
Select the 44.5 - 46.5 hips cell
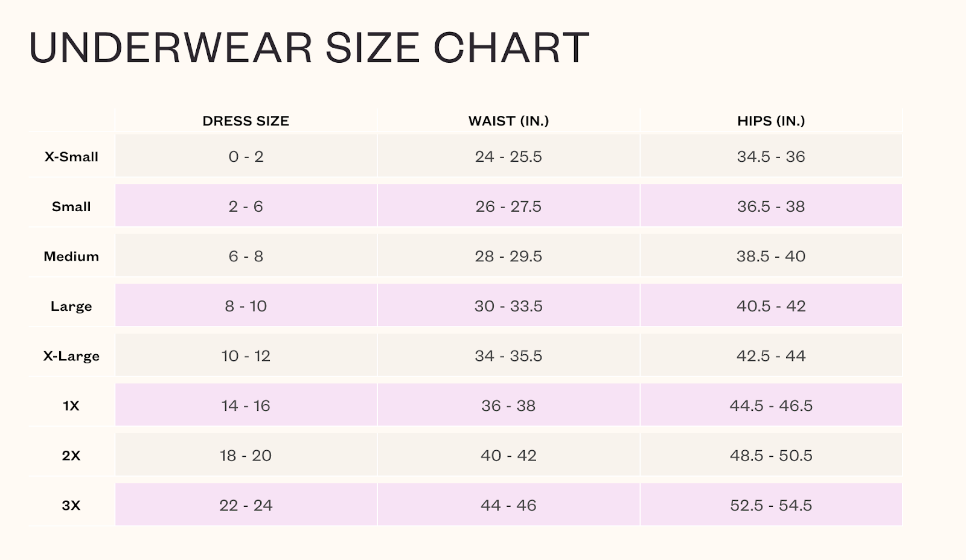click(x=771, y=406)
